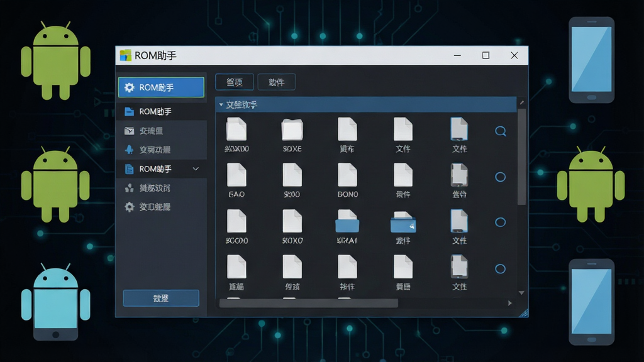Screen dimensions: 644x362
Task: Select the file immediately right of DONO
Action: pyautogui.click(x=403, y=180)
